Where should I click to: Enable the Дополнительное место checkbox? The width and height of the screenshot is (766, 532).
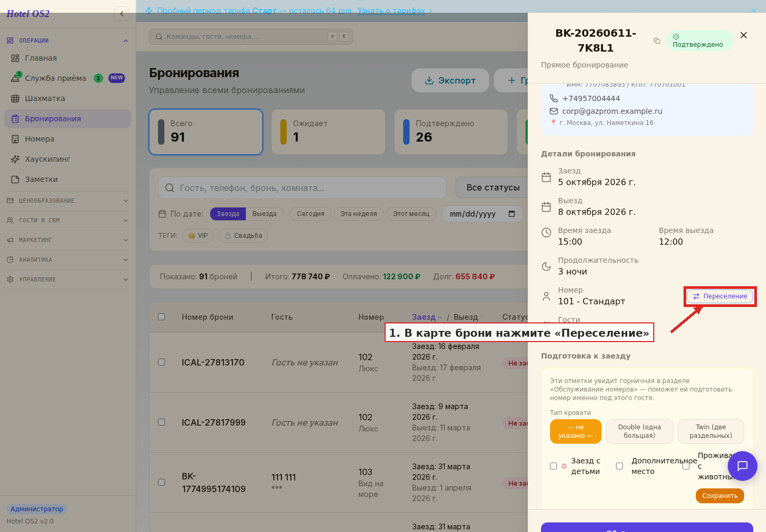[x=619, y=466]
